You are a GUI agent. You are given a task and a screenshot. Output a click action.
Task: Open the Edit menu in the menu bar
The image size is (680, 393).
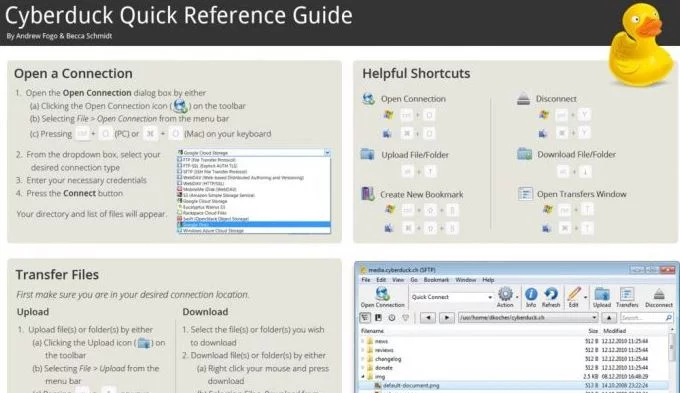[381, 280]
